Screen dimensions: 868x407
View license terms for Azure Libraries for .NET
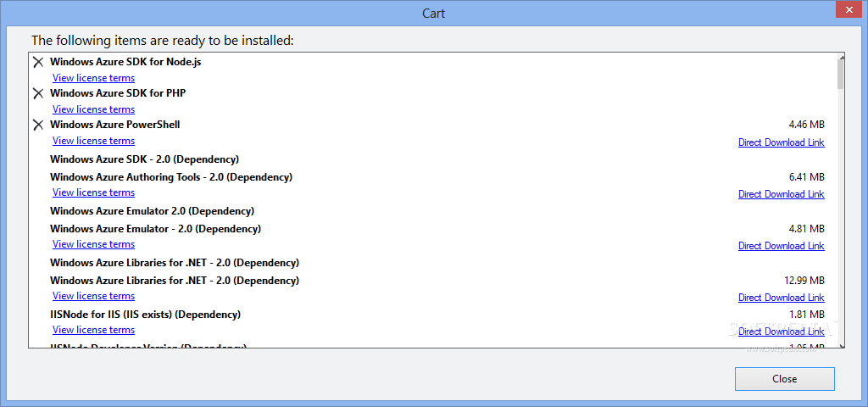tap(93, 296)
